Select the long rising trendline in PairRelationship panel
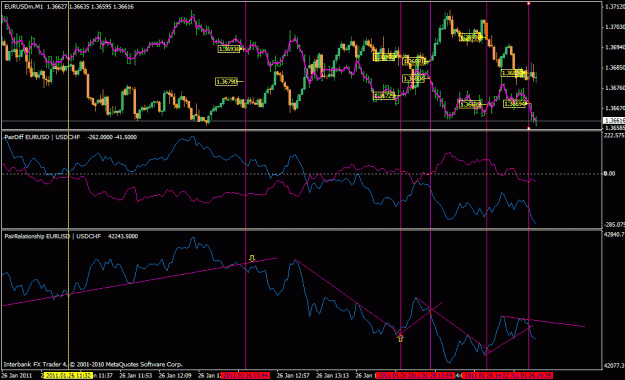The width and height of the screenshot is (625, 380). [140, 282]
